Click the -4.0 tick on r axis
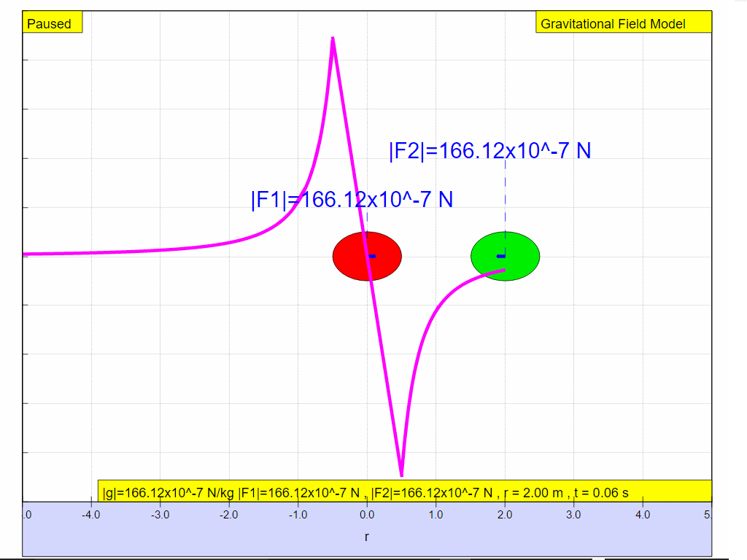 click(x=90, y=515)
